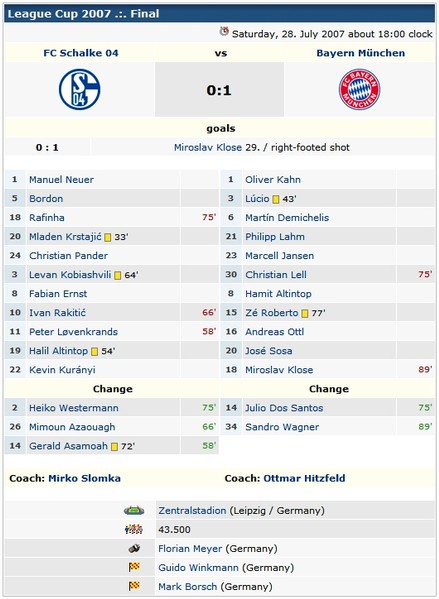The image size is (439, 599).
Task: Click Gerald Asamoah's yellow card icon
Action: click(x=114, y=447)
